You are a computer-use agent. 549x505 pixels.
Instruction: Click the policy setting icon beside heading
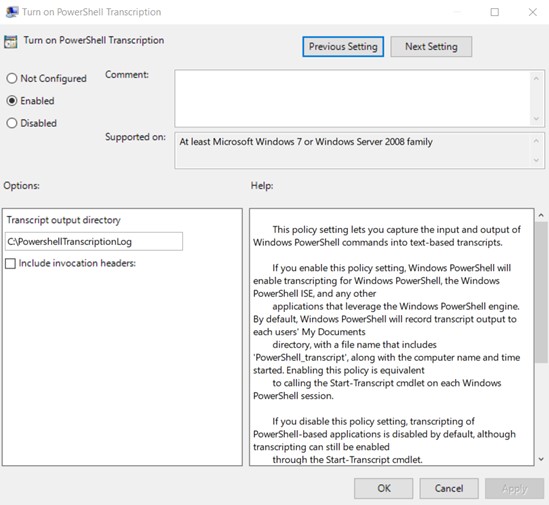[11, 42]
